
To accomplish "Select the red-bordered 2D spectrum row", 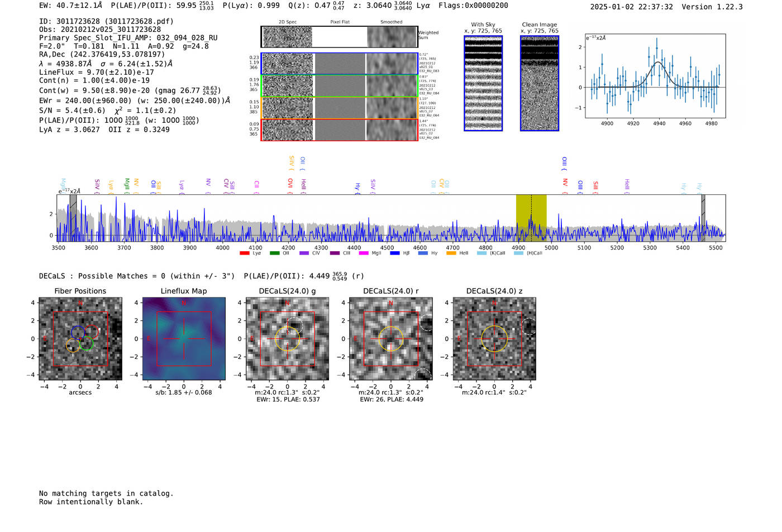I will (x=340, y=130).
